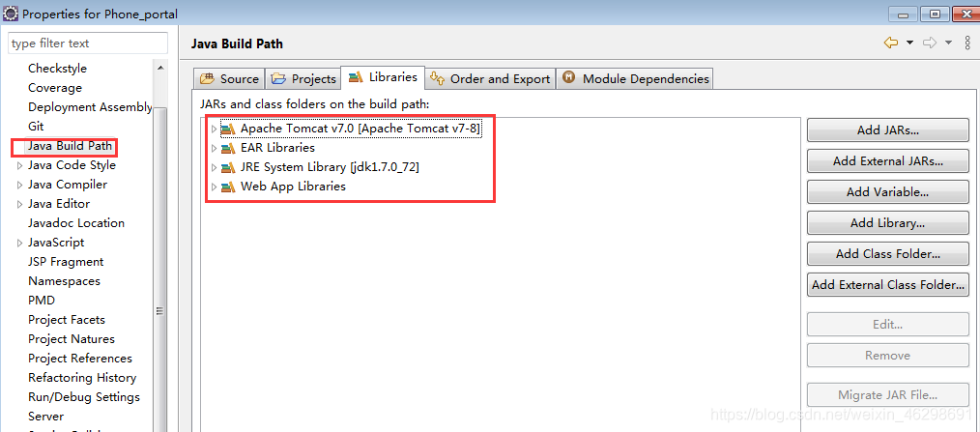The height and width of the screenshot is (432, 980).
Task: Select Server in the properties list
Action: click(45, 417)
